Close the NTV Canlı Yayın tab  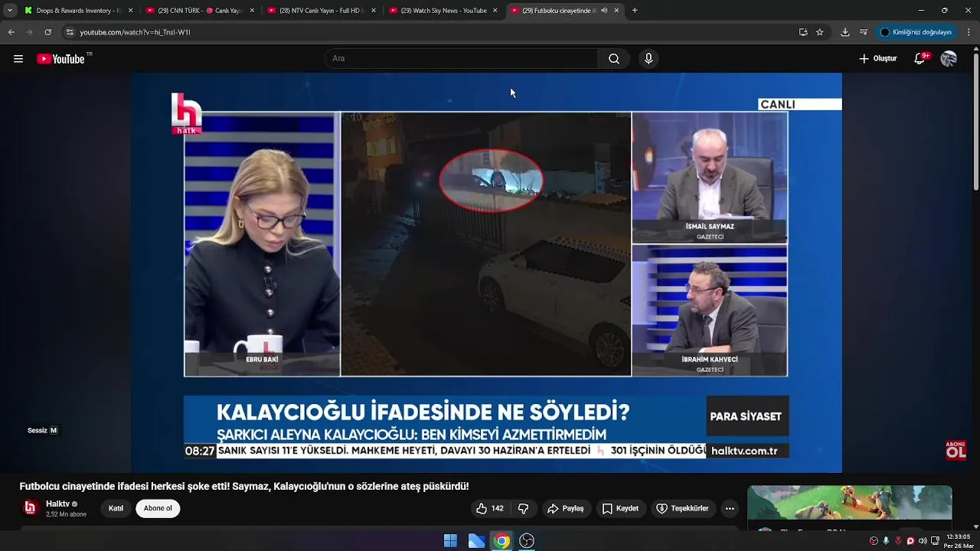point(374,11)
